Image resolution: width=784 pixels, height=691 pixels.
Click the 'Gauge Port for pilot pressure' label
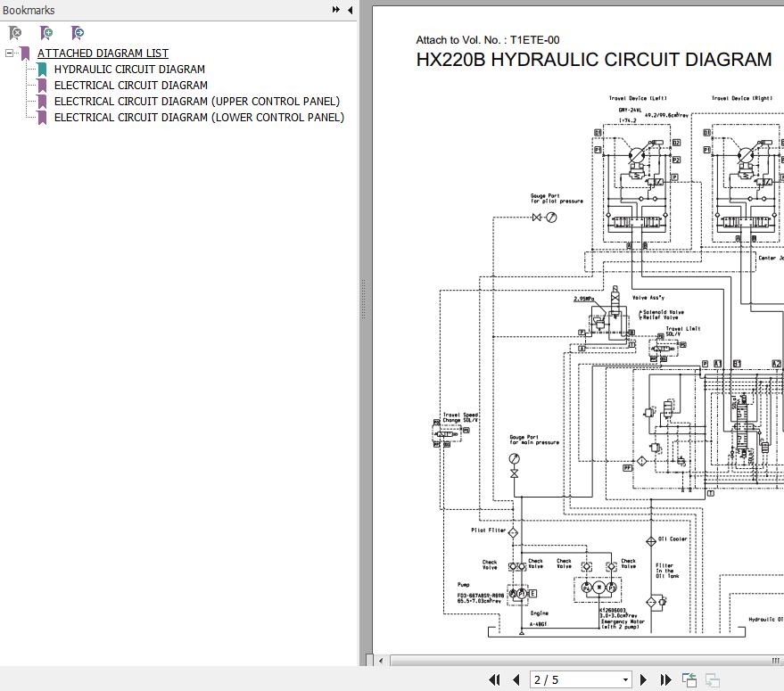tap(557, 199)
